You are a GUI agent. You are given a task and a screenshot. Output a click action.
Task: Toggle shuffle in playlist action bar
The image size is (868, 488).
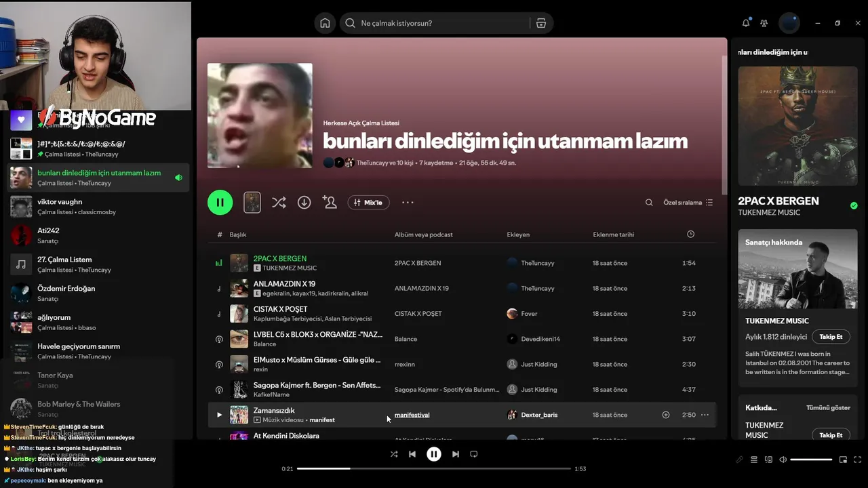[x=279, y=202]
